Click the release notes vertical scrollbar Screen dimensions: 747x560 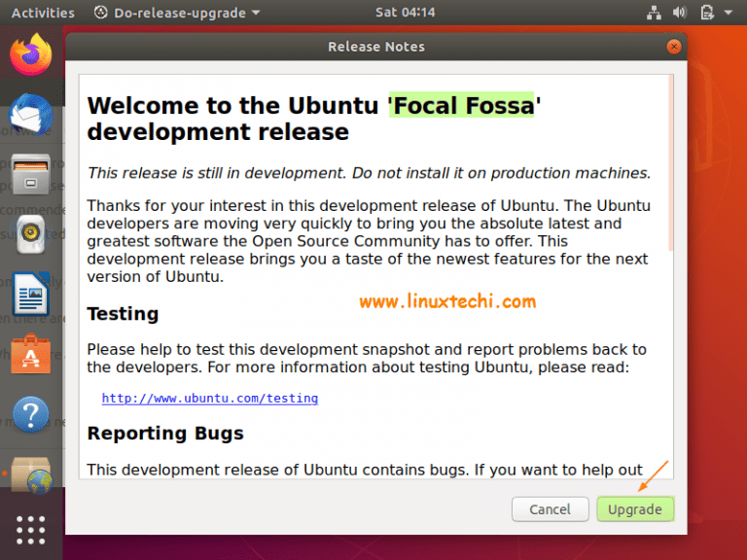[670, 165]
